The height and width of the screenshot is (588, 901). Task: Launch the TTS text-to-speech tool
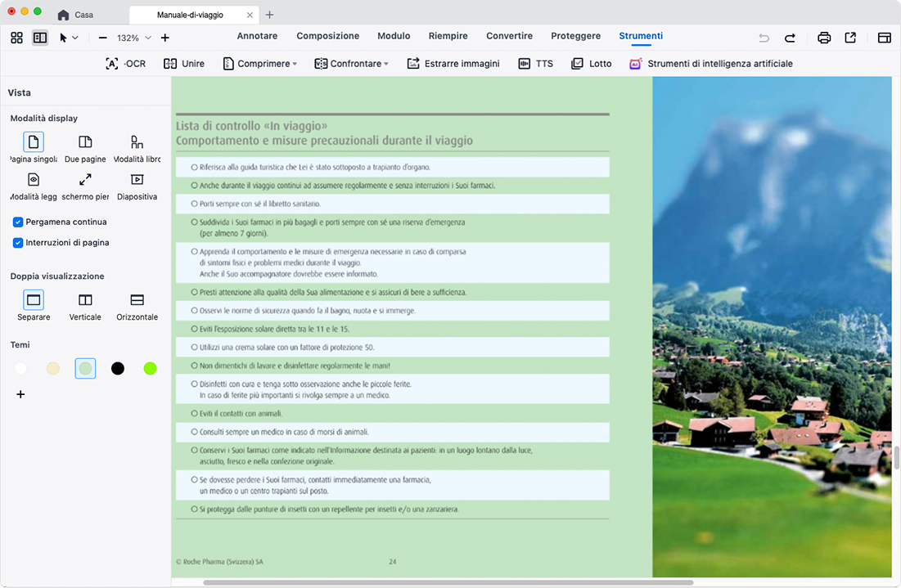click(x=535, y=64)
